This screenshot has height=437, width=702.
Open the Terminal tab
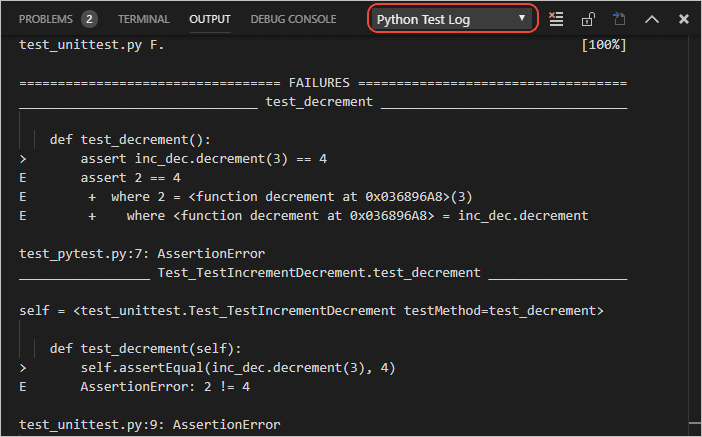pos(143,19)
